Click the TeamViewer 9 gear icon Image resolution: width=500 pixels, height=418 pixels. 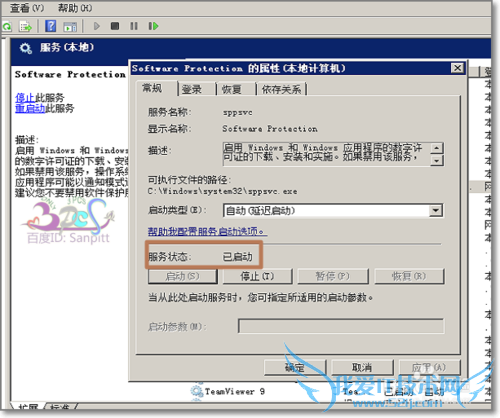(x=196, y=391)
